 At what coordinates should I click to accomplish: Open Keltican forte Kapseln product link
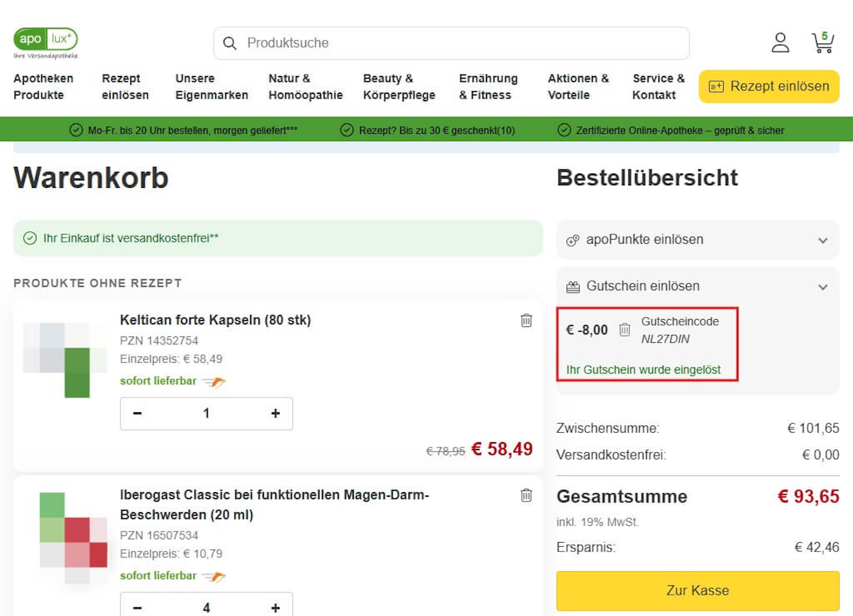[x=215, y=320]
